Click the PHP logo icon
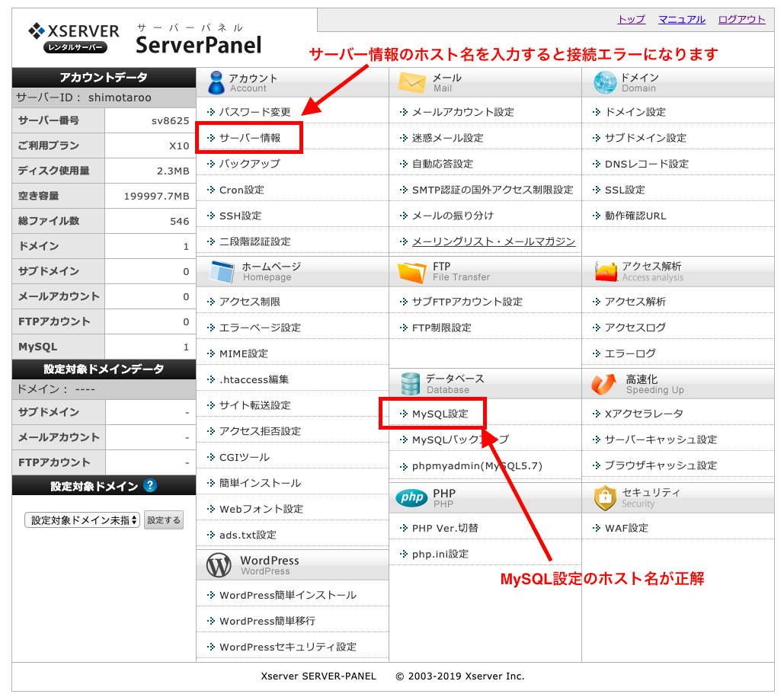Image resolution: width=784 pixels, height=697 pixels. click(x=411, y=497)
